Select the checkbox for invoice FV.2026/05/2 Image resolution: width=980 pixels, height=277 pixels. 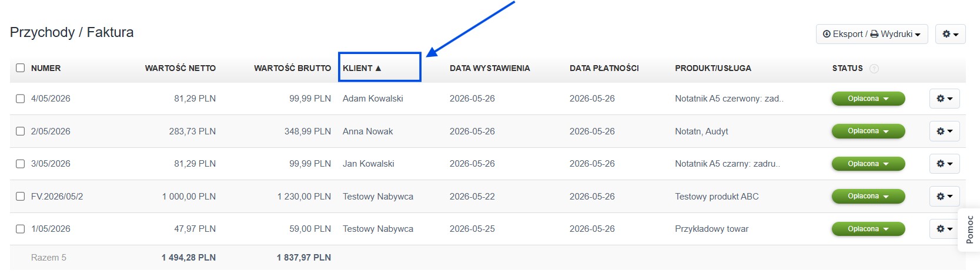20,197
